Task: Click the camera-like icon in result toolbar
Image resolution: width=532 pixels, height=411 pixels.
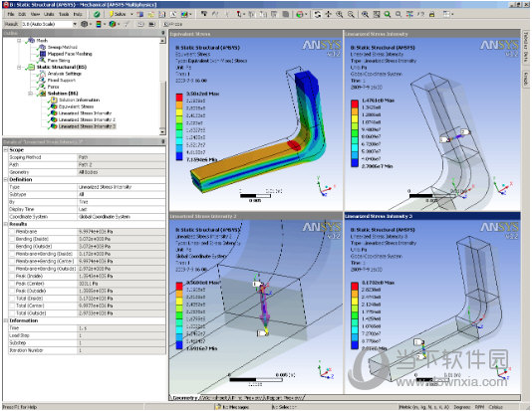Action: point(151,24)
